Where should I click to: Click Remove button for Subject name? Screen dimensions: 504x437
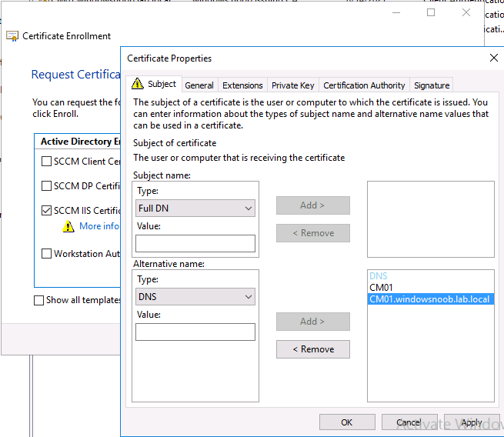pyautogui.click(x=313, y=233)
